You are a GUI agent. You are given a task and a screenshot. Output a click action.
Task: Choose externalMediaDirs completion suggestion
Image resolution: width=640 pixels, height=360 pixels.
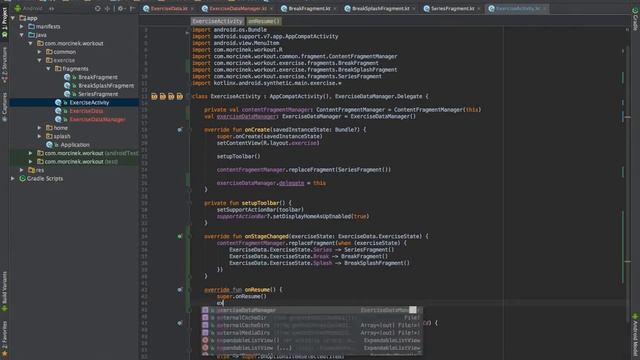(311, 333)
